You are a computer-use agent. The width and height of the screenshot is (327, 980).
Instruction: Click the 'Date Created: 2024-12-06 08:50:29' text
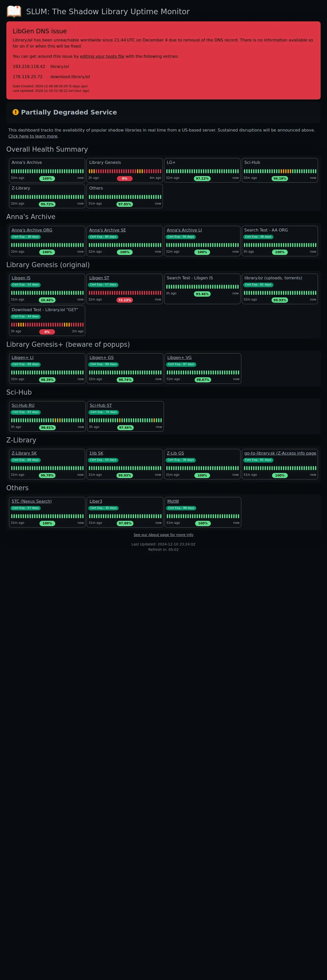click(50, 86)
